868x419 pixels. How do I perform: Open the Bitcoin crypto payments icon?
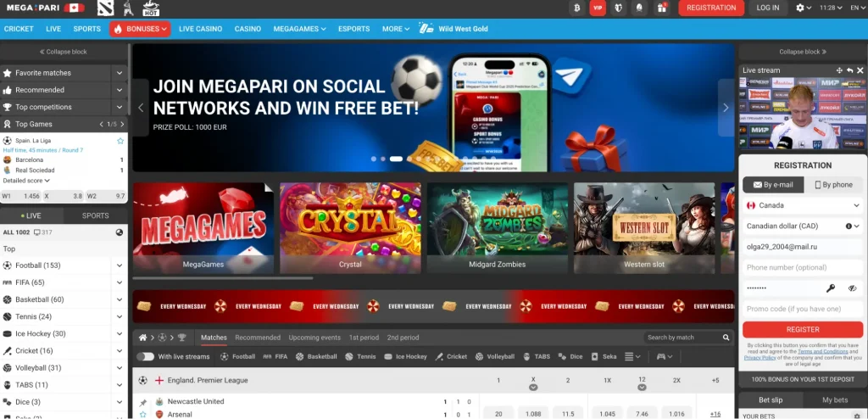coord(576,8)
